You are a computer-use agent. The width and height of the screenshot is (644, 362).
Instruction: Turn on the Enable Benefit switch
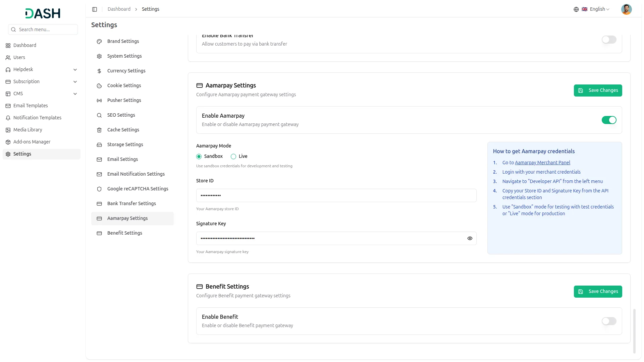pyautogui.click(x=609, y=321)
